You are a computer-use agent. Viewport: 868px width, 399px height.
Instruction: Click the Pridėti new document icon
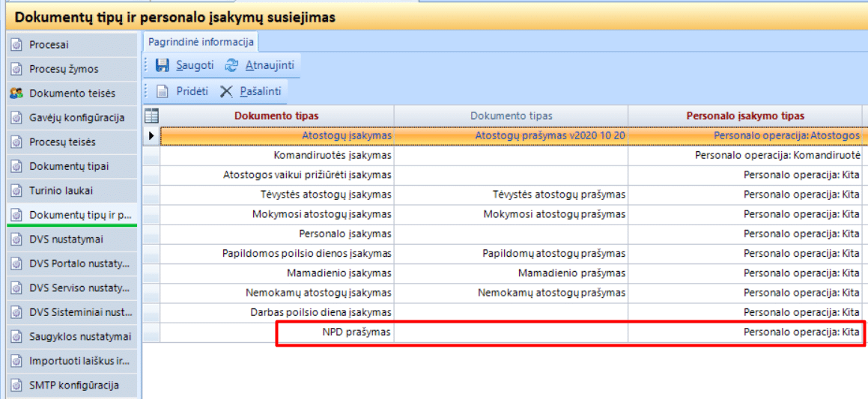pyautogui.click(x=162, y=91)
